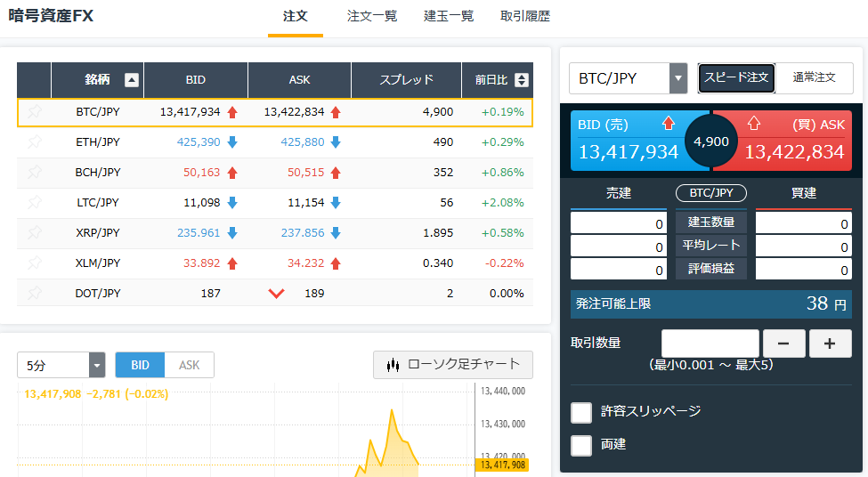Click the red chevron in DOT/JPY row

coord(276,294)
